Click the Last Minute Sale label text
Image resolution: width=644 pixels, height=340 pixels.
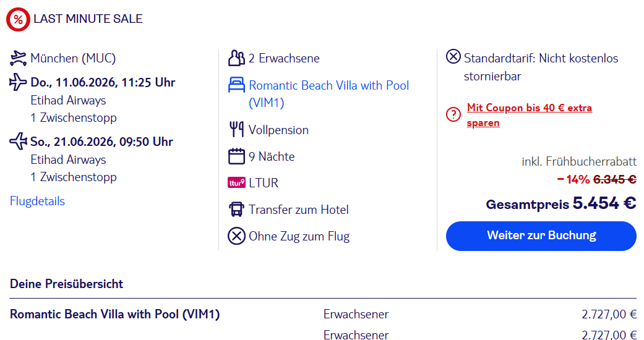tap(88, 19)
